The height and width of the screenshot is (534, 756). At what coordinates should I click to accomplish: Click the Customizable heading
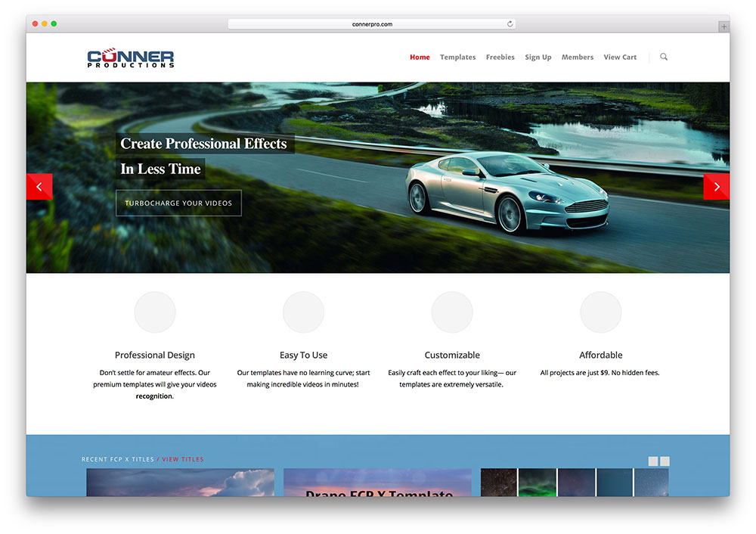[452, 355]
